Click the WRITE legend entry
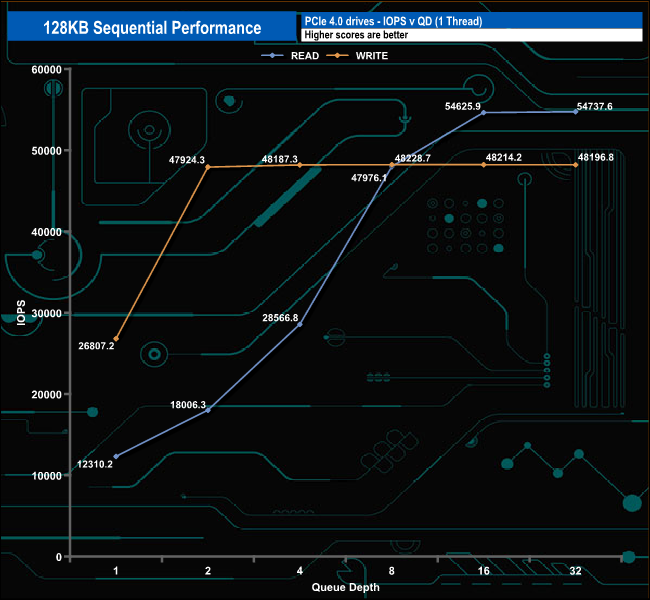This screenshot has width=650, height=600. [x=357, y=56]
